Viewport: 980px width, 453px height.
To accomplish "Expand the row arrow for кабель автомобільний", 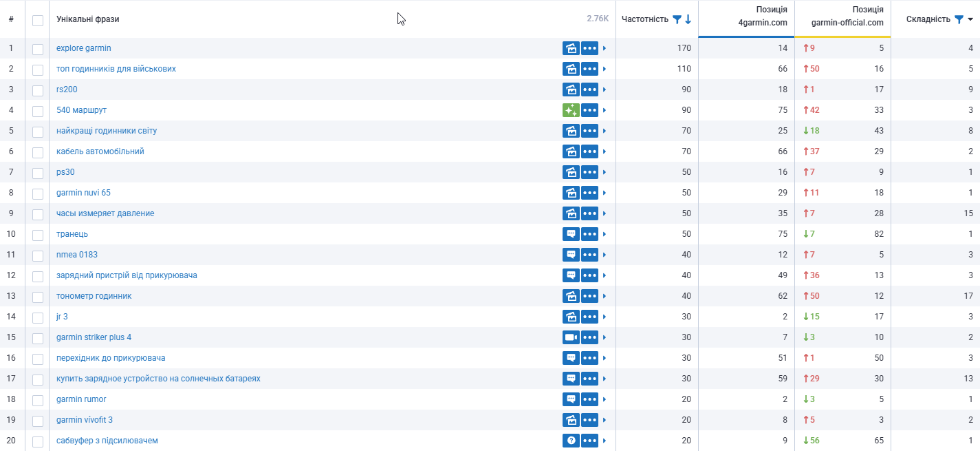I will [605, 151].
